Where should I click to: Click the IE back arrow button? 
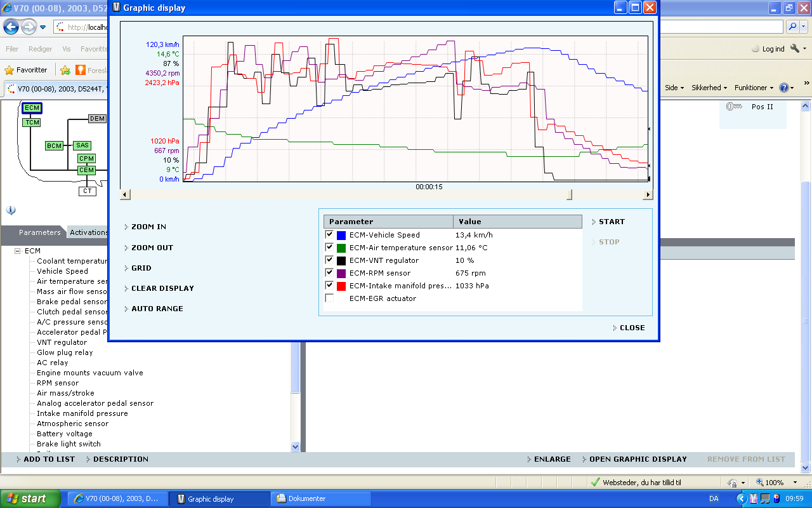[11, 27]
